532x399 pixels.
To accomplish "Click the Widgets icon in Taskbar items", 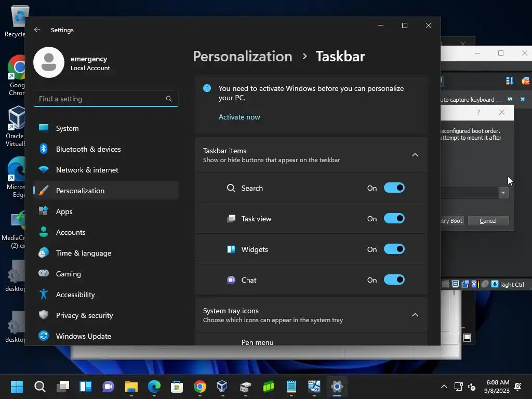I will (231, 249).
